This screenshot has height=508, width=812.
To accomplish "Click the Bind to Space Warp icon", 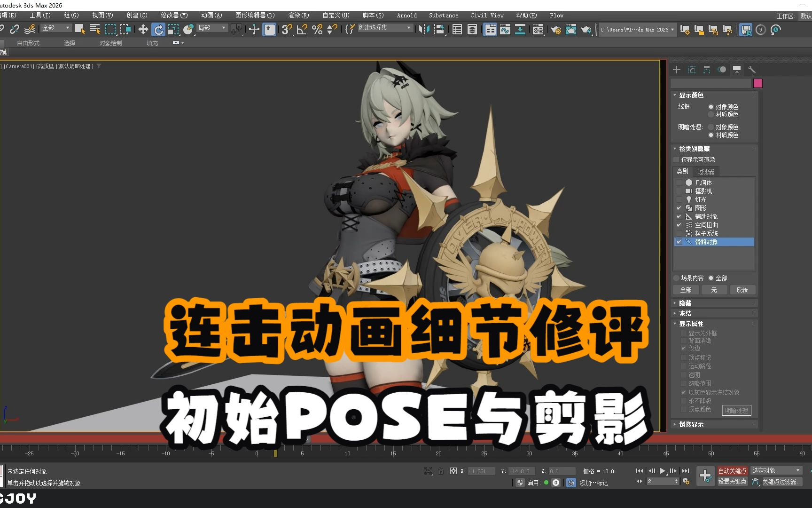I will (30, 30).
